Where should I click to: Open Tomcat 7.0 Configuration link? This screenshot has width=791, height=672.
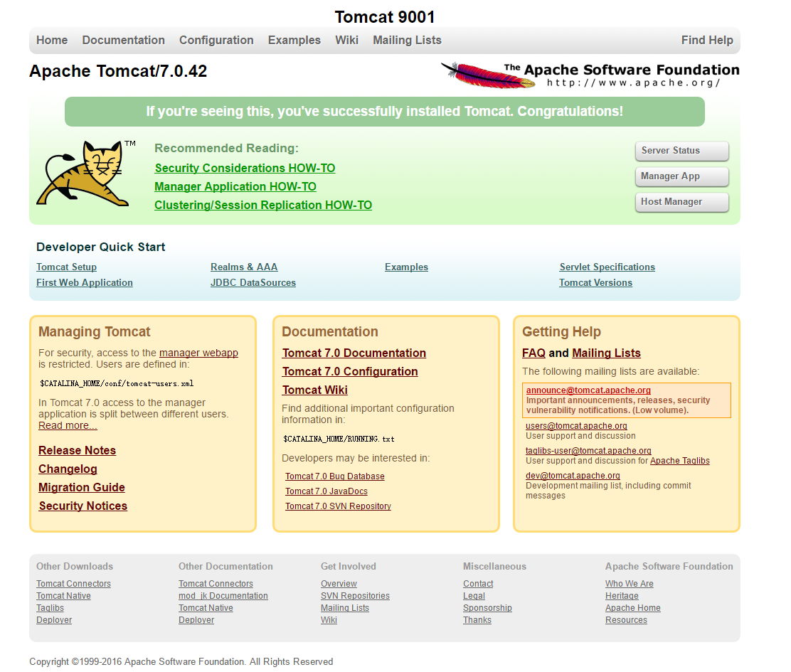[x=350, y=371]
